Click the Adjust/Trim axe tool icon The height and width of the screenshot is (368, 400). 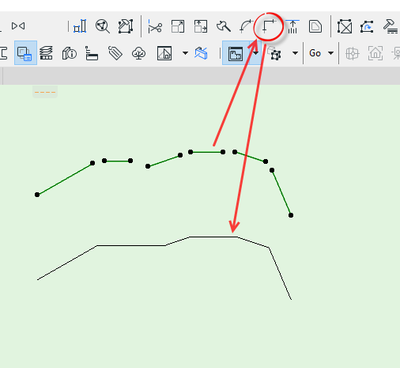coord(223,26)
